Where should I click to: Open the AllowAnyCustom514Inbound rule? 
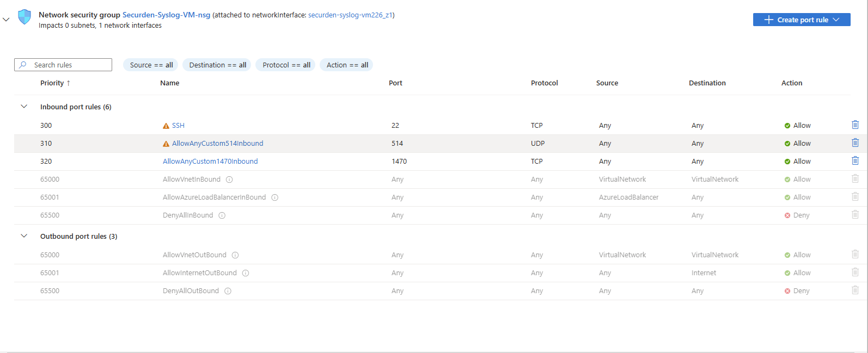[x=217, y=144]
